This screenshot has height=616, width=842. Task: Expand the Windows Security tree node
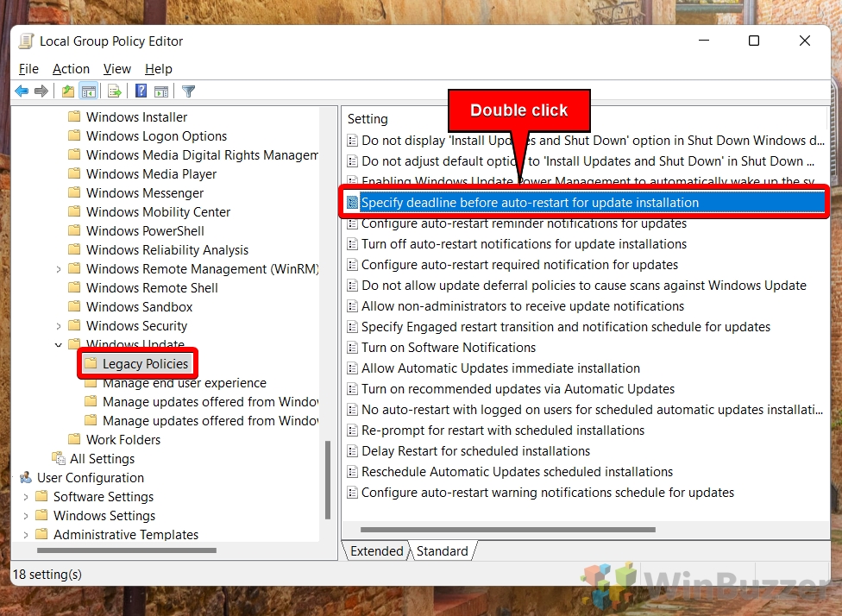[59, 326]
